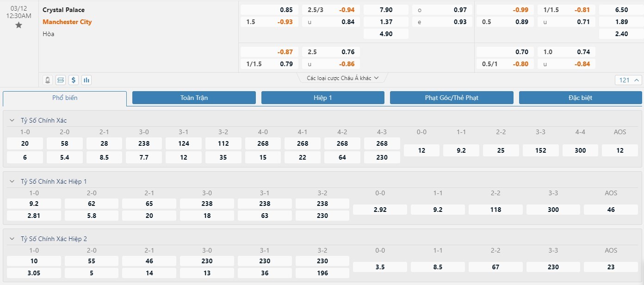This screenshot has height=285, width=644.
Task: Collapse the 'Tỷ Số Chính Xác Hiệp 1' section
Action: [12, 181]
